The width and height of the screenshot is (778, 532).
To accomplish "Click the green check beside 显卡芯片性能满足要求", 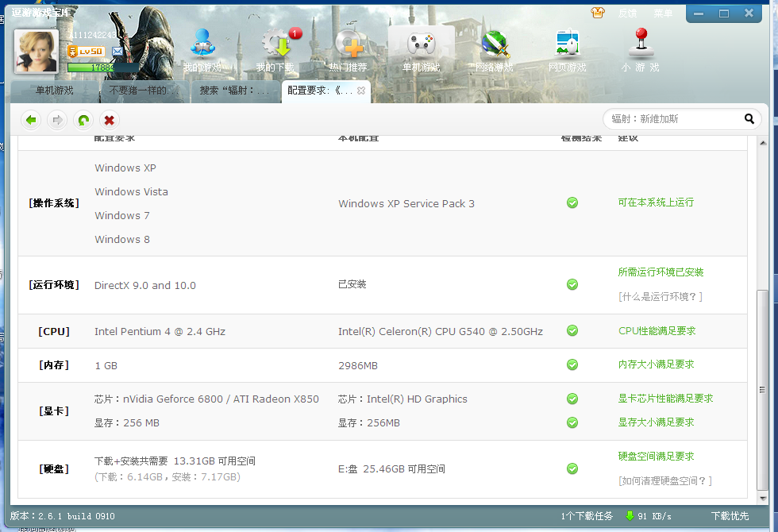I will point(572,399).
